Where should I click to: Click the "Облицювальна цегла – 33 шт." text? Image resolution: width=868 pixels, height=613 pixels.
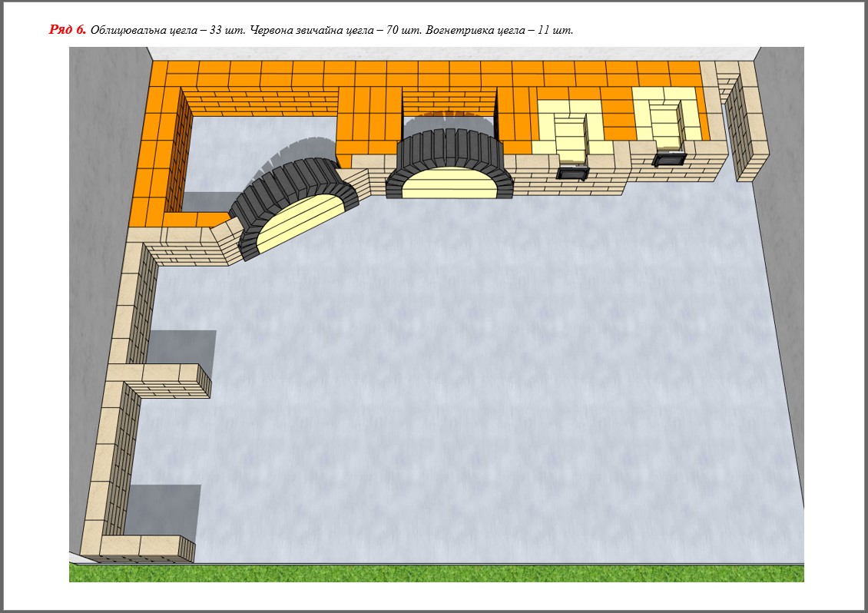tap(166, 31)
